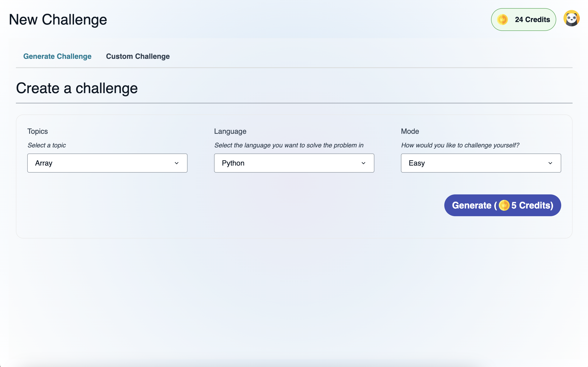
Task: Open the Easy mode dropdown
Action: click(x=481, y=163)
